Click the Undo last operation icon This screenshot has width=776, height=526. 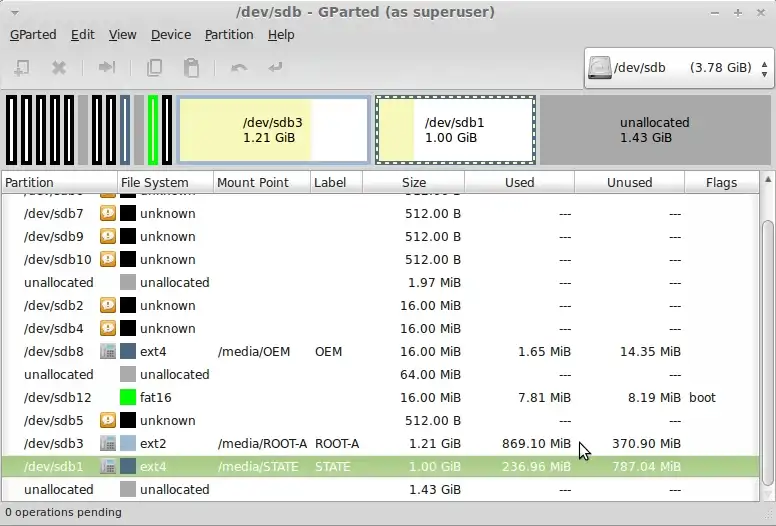pyautogui.click(x=238, y=68)
